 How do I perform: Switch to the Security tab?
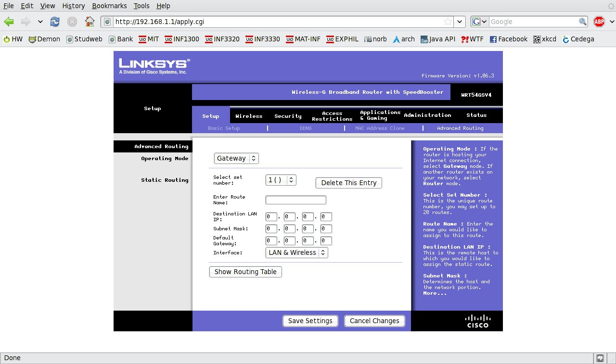pos(288,116)
